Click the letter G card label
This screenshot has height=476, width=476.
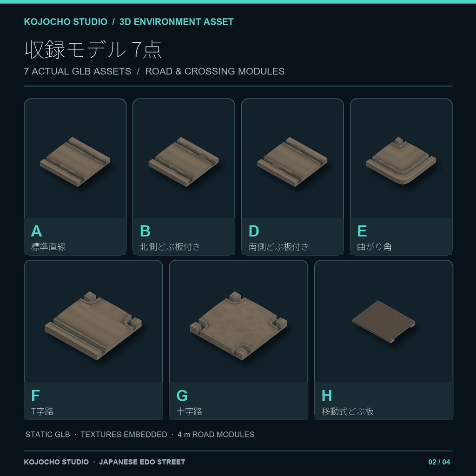click(x=182, y=396)
